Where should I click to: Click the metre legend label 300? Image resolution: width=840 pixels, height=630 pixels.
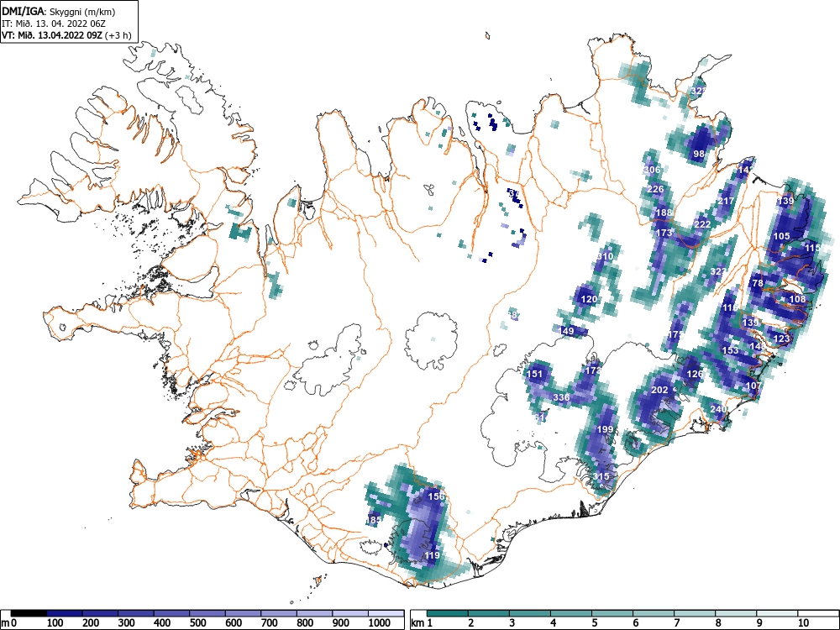[127, 622]
